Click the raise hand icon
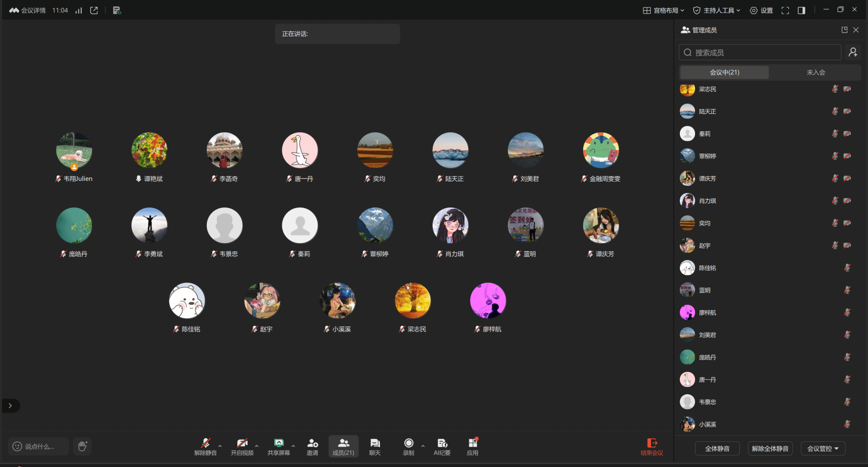Viewport: 868px width, 467px height. 82,446
